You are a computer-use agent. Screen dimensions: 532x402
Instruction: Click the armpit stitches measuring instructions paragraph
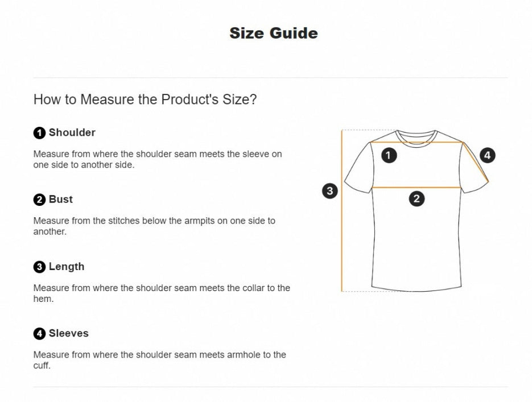(154, 226)
